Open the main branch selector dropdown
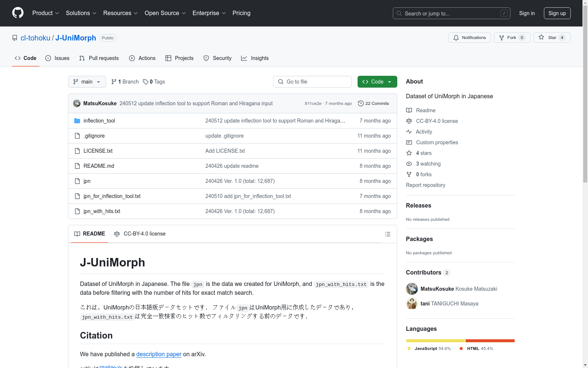Viewport: 588px width, 368px height. click(87, 82)
